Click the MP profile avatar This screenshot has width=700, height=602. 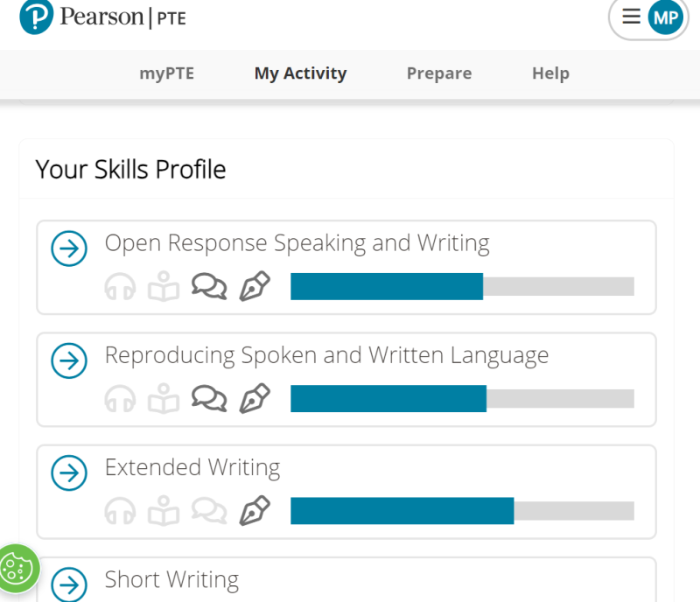click(x=661, y=16)
